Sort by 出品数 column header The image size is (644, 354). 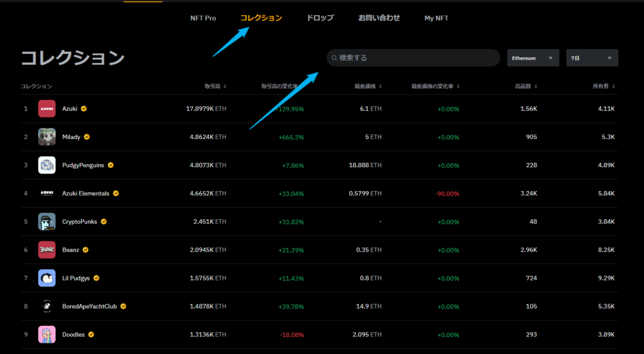pyautogui.click(x=526, y=86)
